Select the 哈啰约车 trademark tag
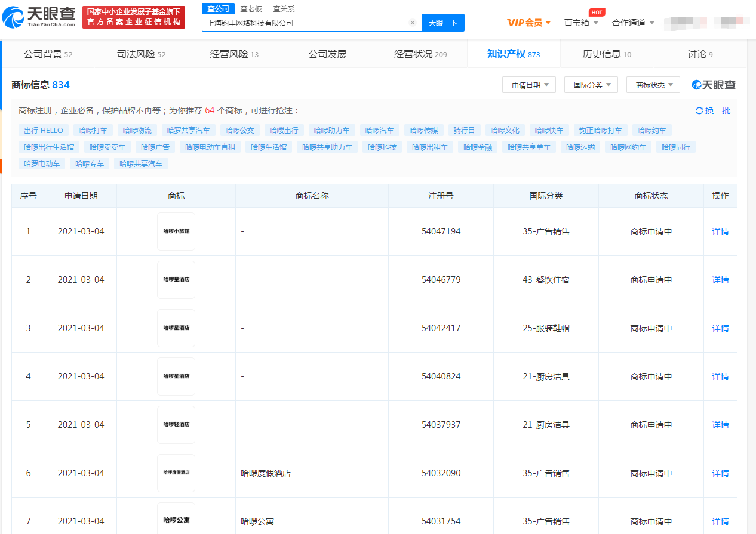The height and width of the screenshot is (534, 756). click(652, 130)
